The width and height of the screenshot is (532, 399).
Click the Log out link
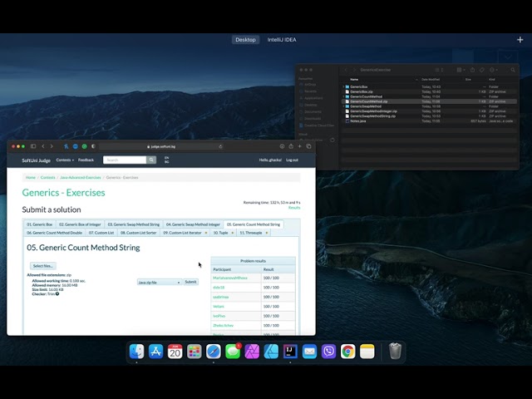(x=292, y=160)
